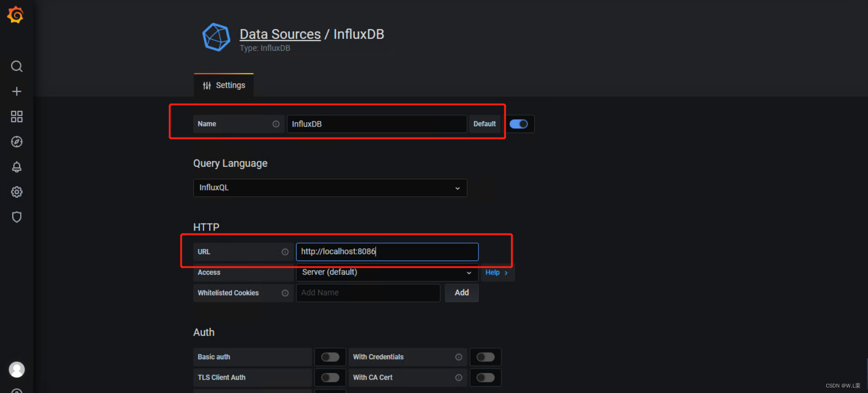Expand the Access Help section
The width and height of the screenshot is (868, 393).
[x=497, y=272]
